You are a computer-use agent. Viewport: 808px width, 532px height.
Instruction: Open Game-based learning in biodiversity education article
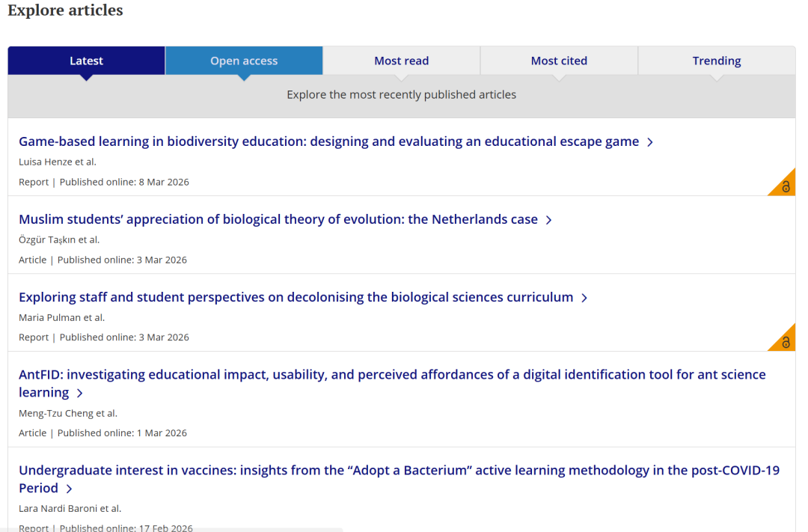328,141
